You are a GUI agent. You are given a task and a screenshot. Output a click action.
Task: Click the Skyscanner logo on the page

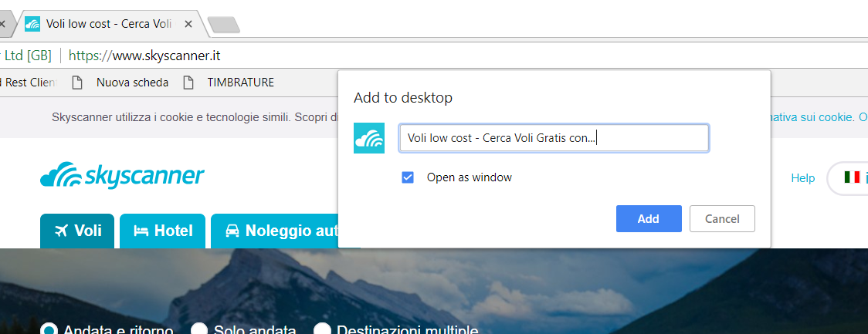tap(122, 177)
